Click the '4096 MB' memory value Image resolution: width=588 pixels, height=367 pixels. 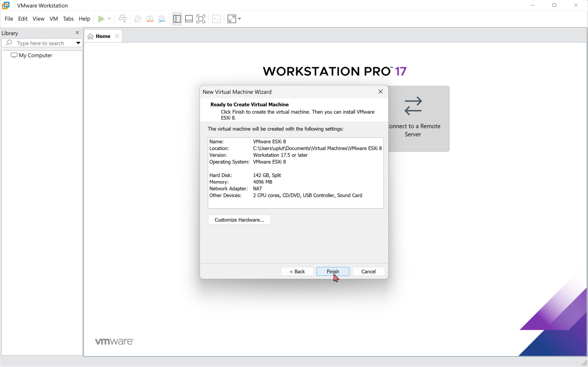263,182
